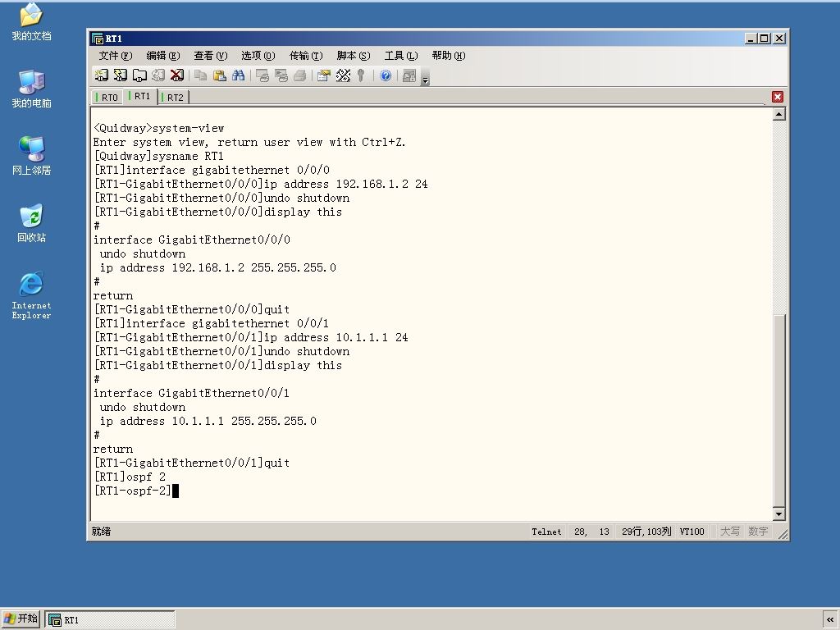The image size is (840, 630).
Task: Click the '[RT1]ospf 2' command line
Action: tap(130, 477)
